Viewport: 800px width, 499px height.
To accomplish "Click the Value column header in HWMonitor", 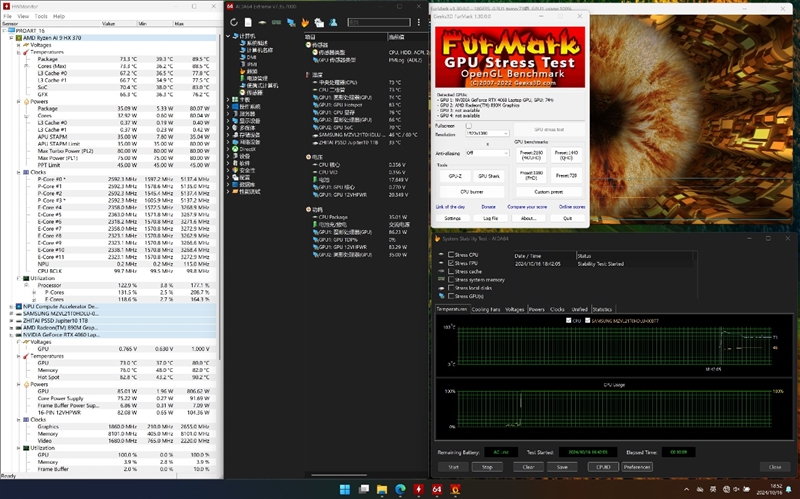I will tap(119, 23).
